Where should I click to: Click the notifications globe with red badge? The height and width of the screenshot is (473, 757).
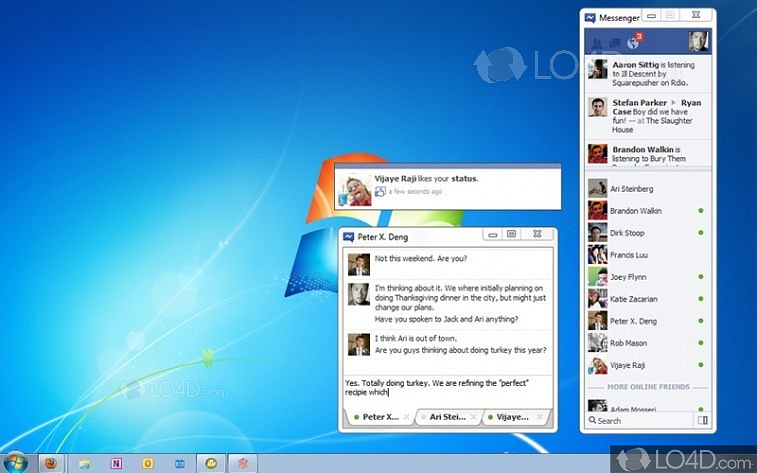pos(632,43)
